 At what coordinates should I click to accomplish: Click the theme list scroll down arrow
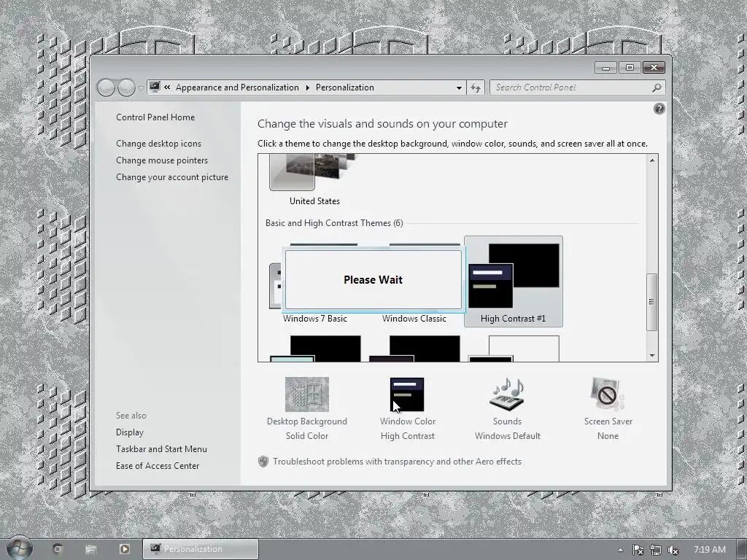point(652,355)
